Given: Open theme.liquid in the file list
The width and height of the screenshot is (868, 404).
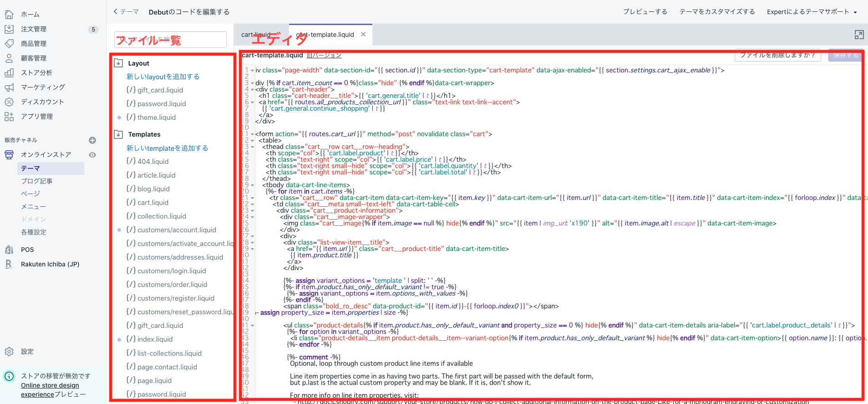Looking at the screenshot, I should tap(156, 118).
